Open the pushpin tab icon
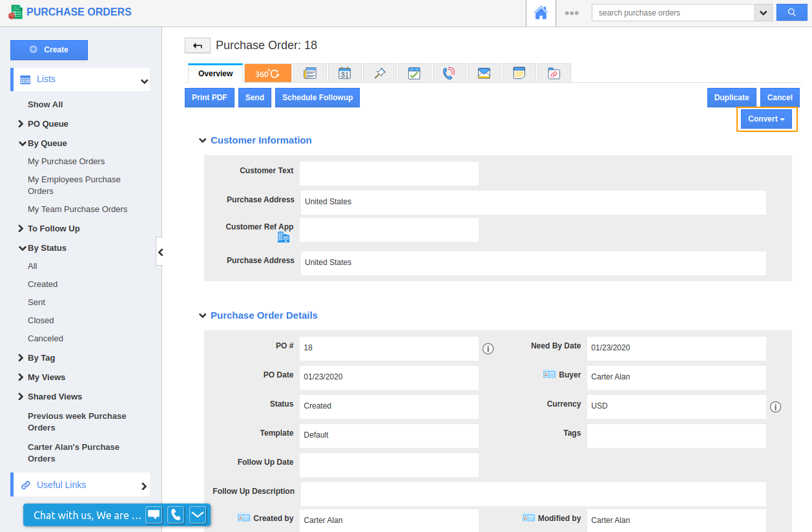The width and height of the screenshot is (812, 532). [380, 74]
